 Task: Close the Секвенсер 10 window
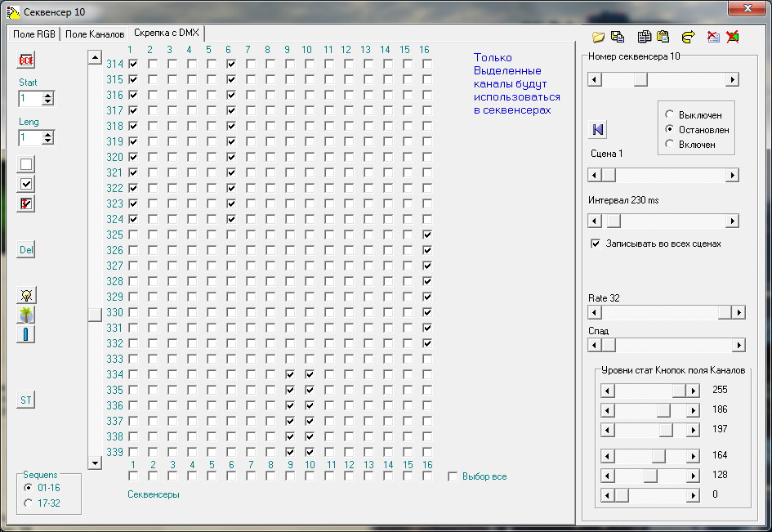(x=747, y=8)
